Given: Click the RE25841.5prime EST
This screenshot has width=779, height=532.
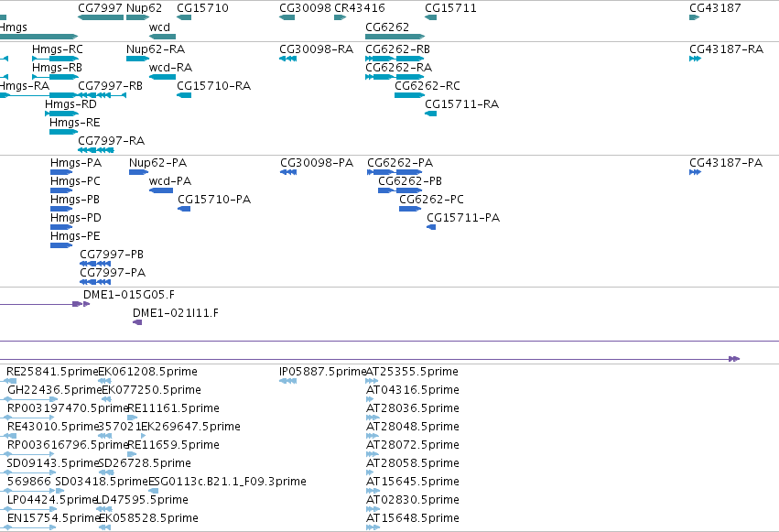Looking at the screenshot, I should click(x=9, y=381).
